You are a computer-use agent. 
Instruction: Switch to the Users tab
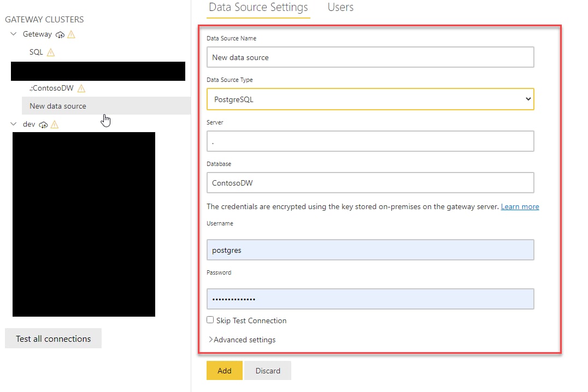[x=340, y=7]
